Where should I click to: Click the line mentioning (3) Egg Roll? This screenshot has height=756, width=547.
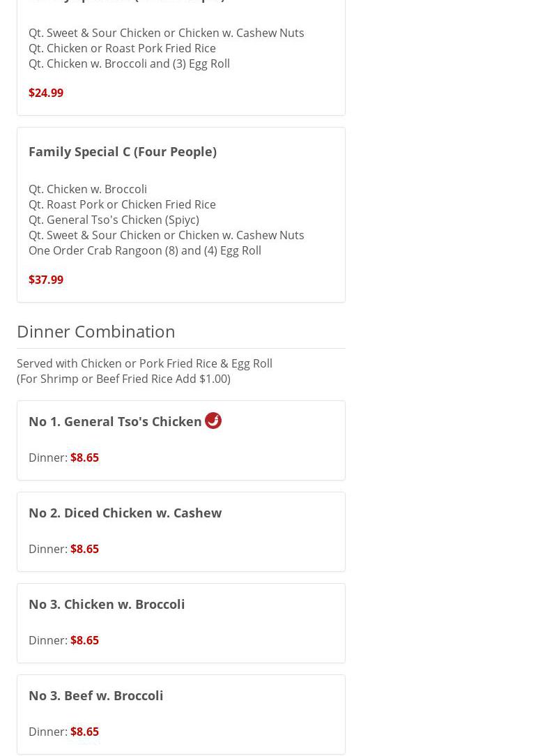click(x=129, y=63)
